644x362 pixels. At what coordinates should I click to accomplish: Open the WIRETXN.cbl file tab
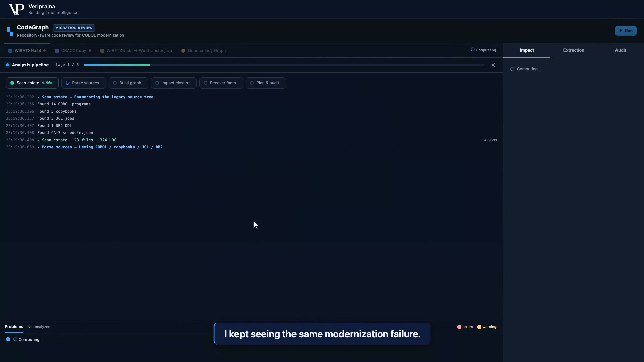pyautogui.click(x=27, y=51)
